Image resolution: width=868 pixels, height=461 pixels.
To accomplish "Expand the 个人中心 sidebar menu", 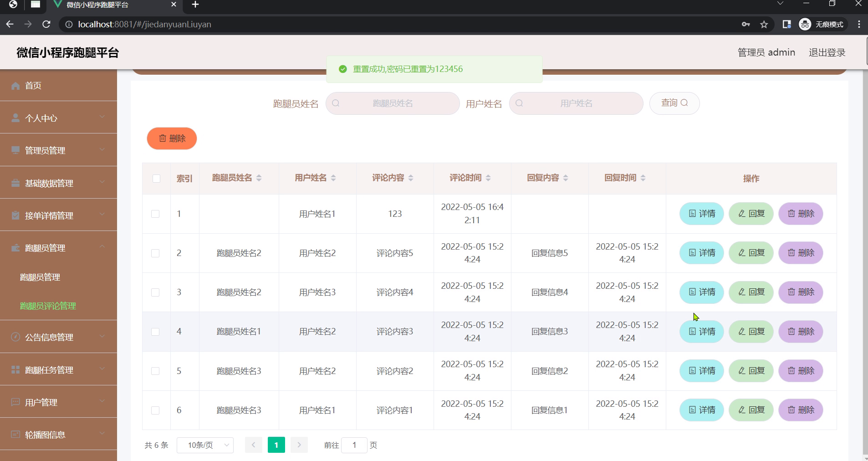I will (x=58, y=118).
